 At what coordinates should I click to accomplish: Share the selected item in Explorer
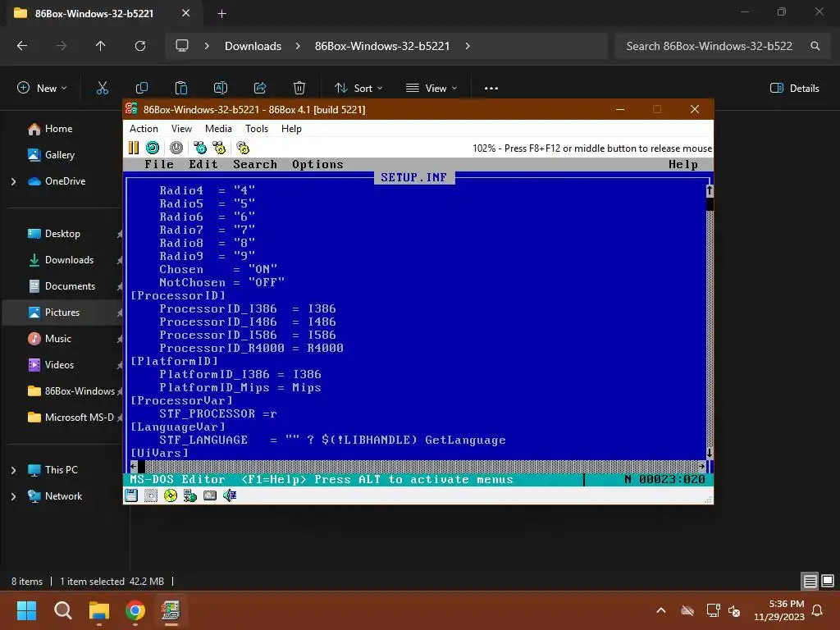coord(260,89)
